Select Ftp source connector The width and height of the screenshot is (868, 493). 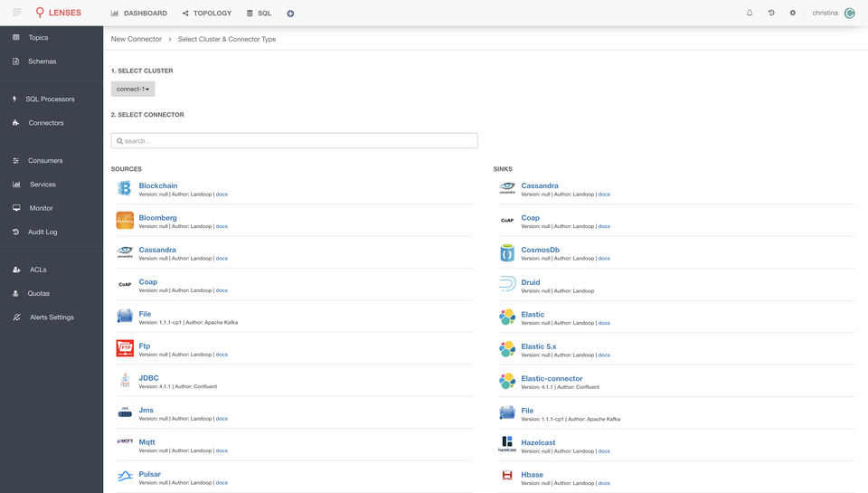click(145, 346)
